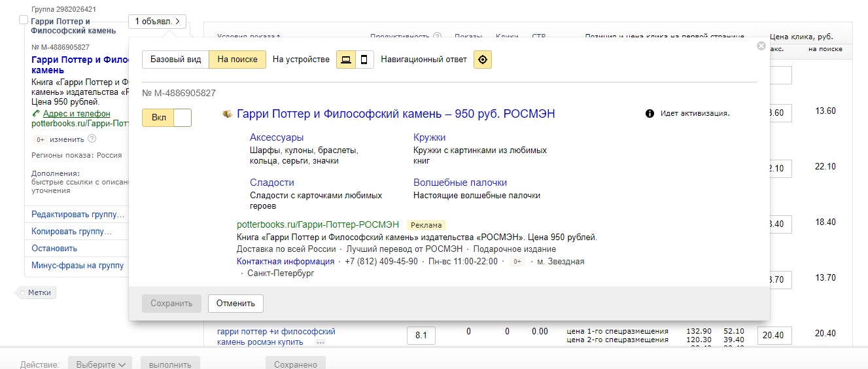Toggle the 'Вкл' ad status switch

(x=167, y=118)
